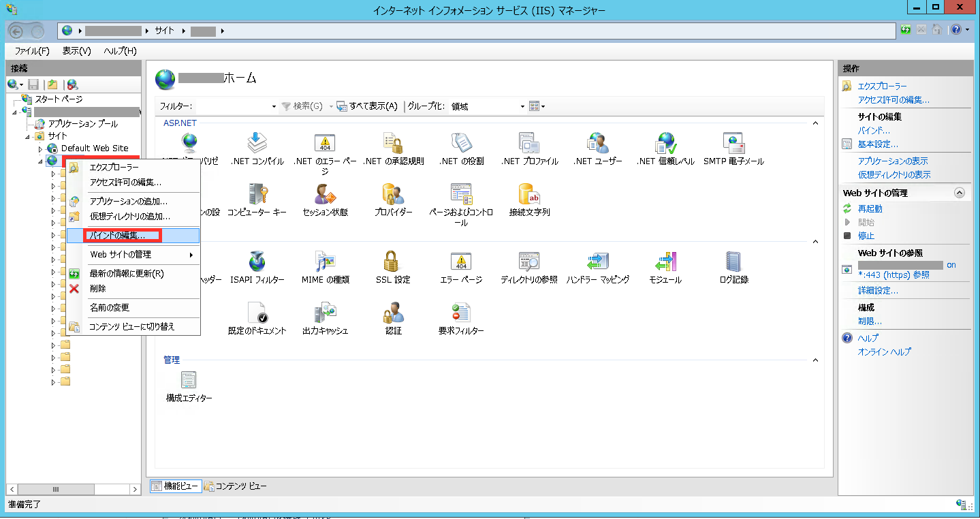Click 停止 in actions pane

pyautogui.click(x=866, y=236)
